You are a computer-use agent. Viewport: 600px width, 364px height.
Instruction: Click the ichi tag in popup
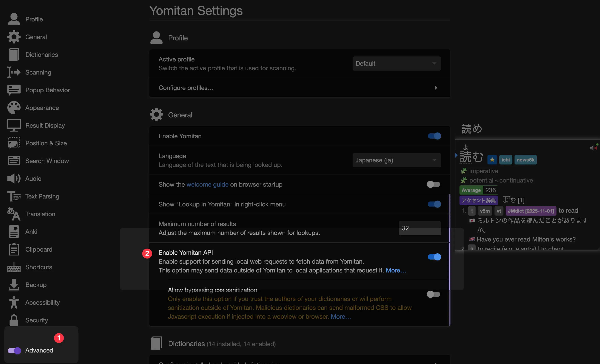[505, 160]
